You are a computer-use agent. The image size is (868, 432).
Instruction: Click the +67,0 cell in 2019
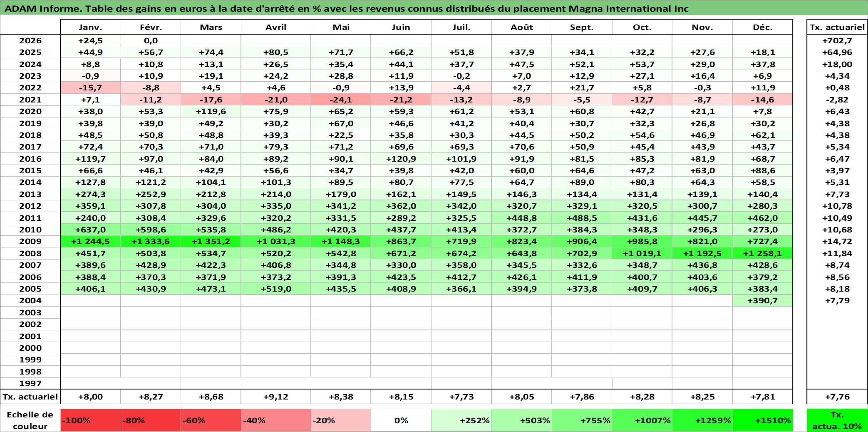(341, 123)
